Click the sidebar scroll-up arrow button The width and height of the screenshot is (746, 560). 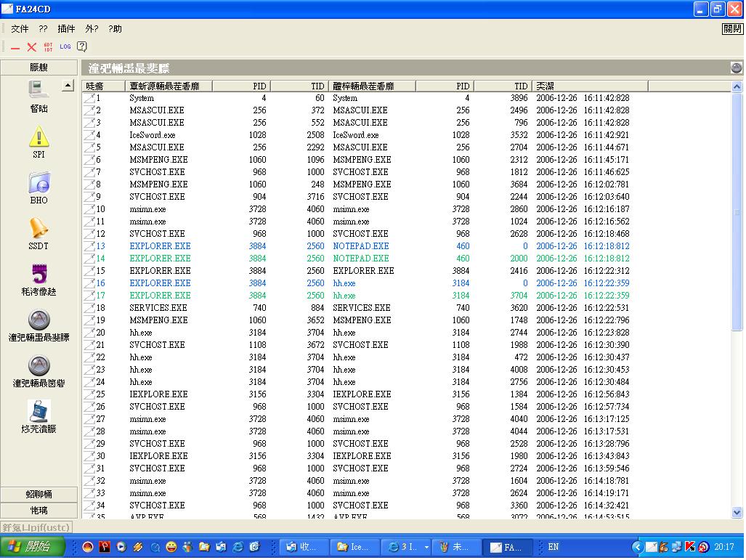68,86
